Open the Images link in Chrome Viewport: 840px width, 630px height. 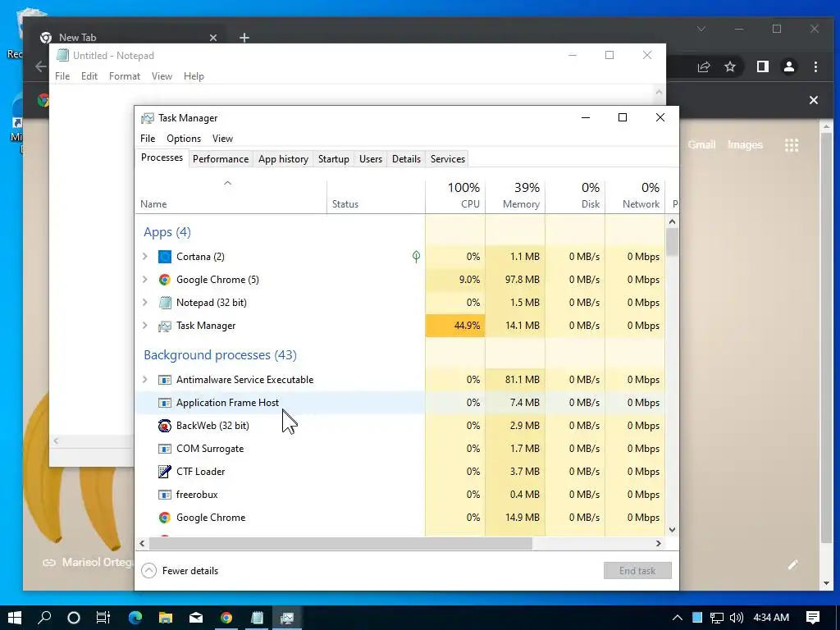745,144
